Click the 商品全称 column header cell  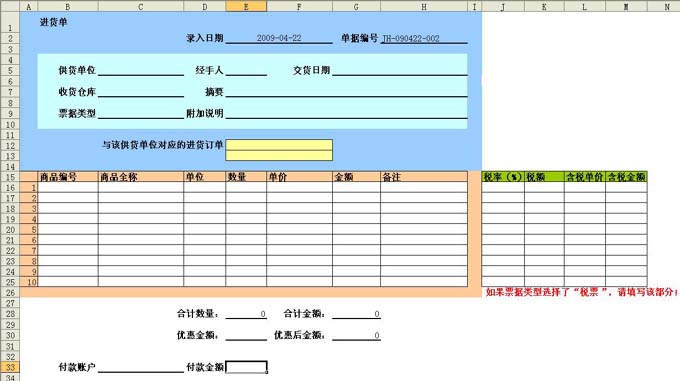point(141,177)
